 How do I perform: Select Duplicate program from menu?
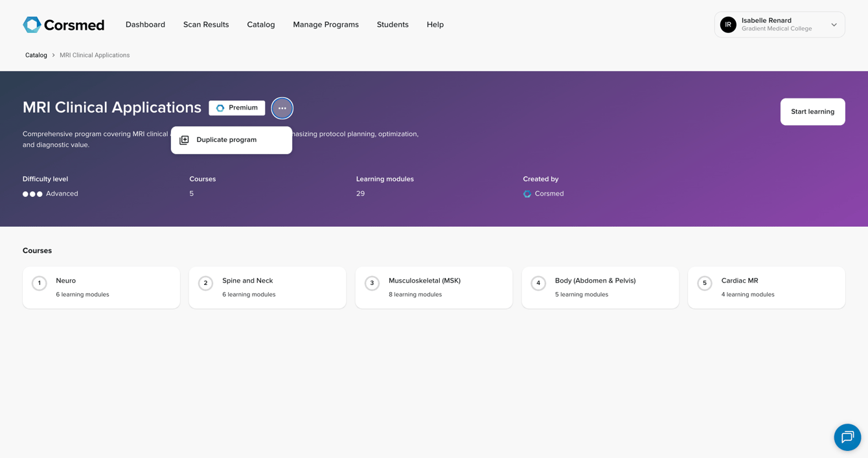227,140
